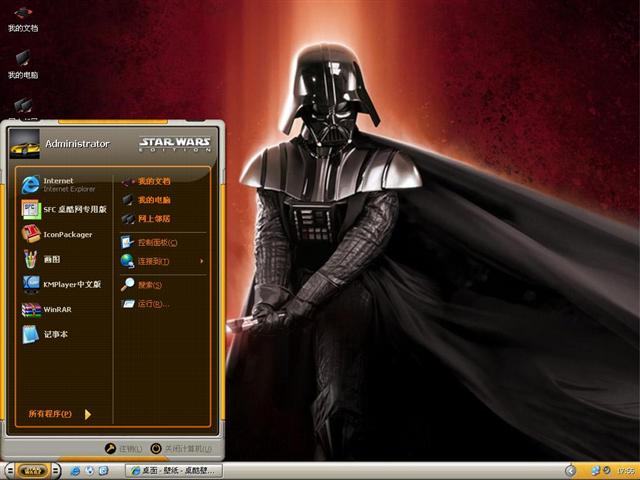Image resolution: width=640 pixels, height=480 pixels.
Task: Start KMPlayer中文版
Action: [62, 284]
